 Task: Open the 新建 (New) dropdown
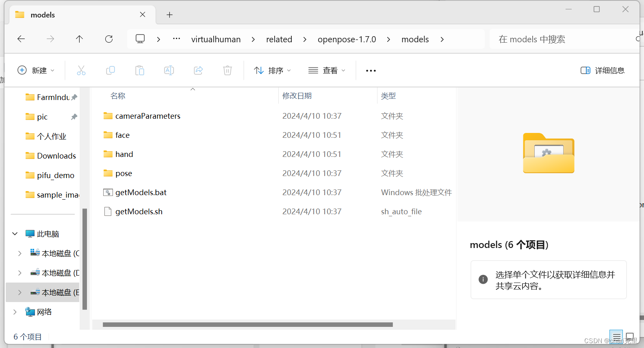[36, 70]
